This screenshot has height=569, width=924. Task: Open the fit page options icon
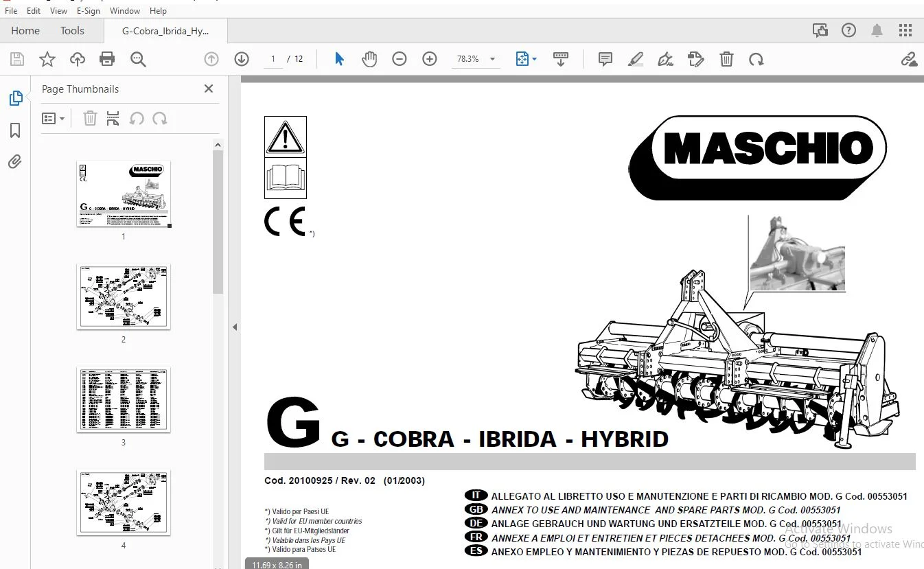tap(526, 59)
